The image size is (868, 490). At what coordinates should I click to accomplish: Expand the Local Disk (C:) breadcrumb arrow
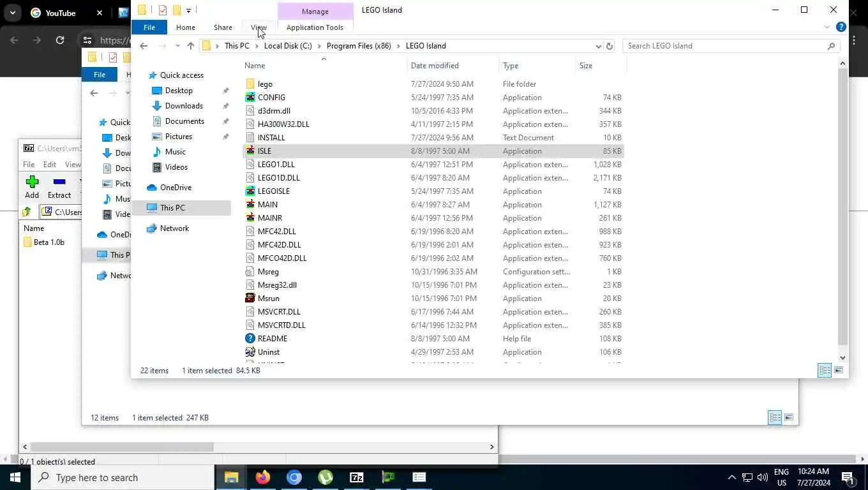[x=319, y=46]
